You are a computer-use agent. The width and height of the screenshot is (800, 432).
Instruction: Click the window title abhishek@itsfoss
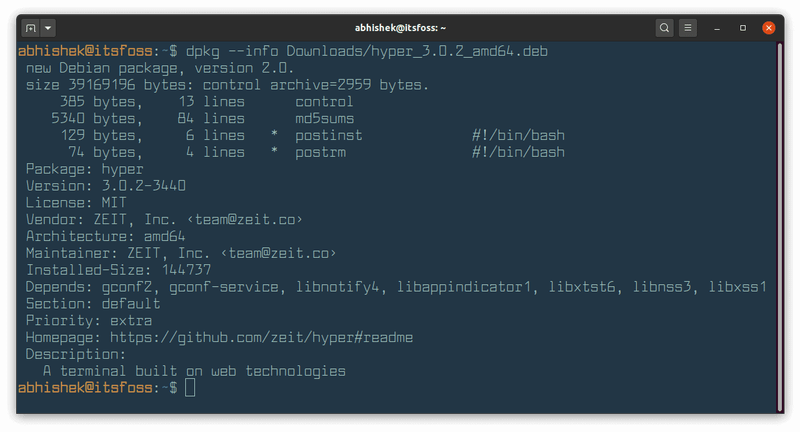[399, 27]
